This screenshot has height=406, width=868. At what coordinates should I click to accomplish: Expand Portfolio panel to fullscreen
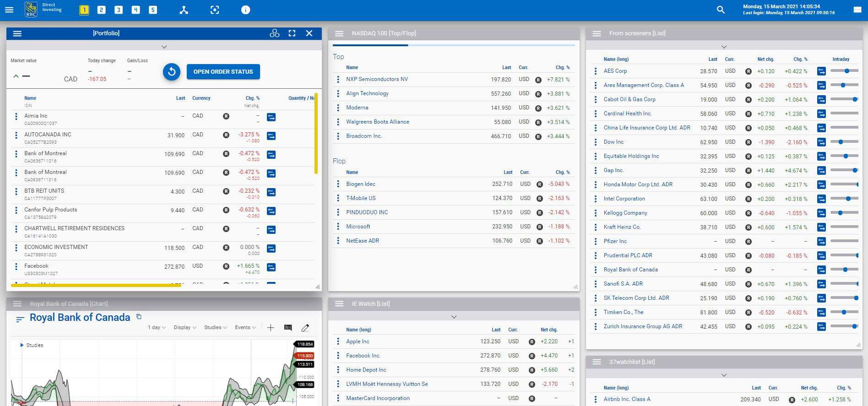tap(292, 33)
